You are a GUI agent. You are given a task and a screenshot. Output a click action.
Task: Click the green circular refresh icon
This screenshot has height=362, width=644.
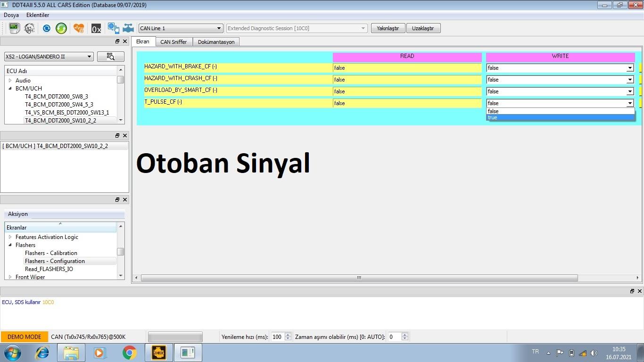point(61,28)
